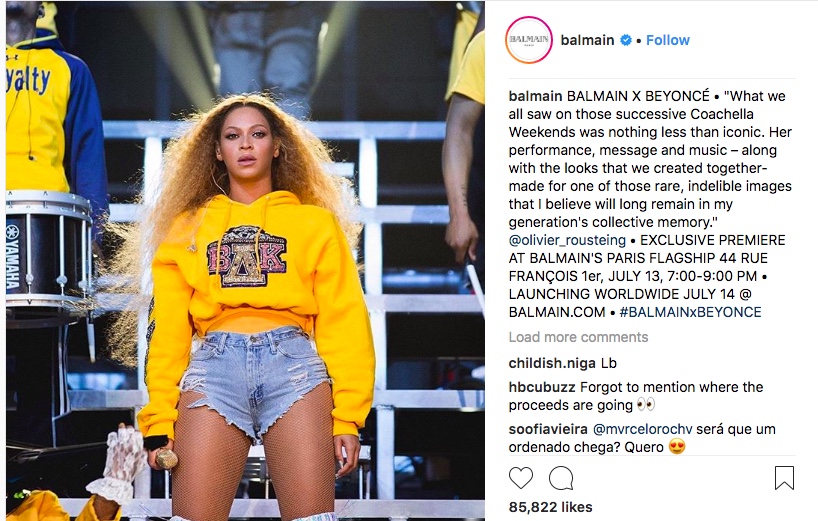Open the comment speech bubble icon
The width and height of the screenshot is (818, 521).
click(561, 478)
